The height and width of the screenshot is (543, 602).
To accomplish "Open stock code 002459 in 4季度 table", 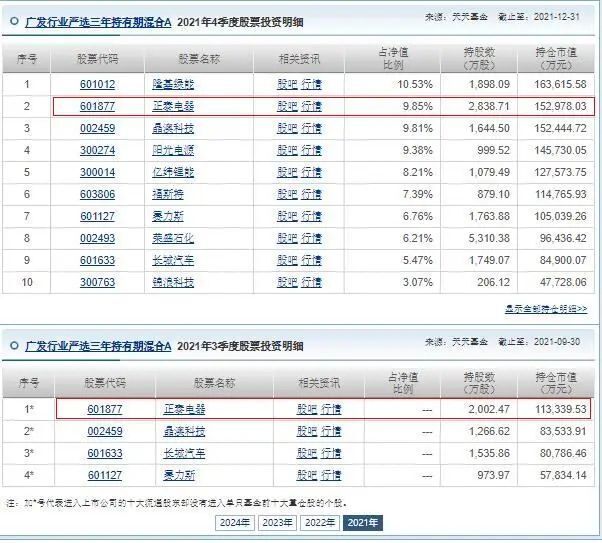I will click(x=98, y=128).
